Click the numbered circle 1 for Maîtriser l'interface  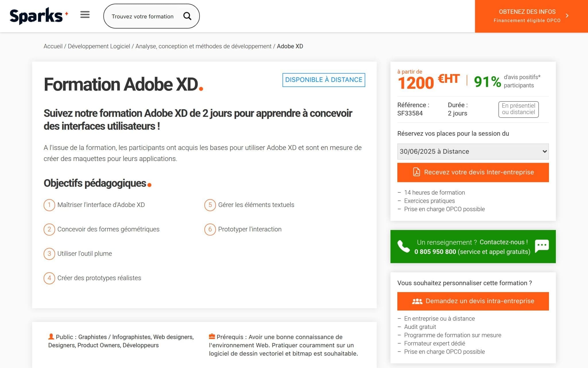tap(49, 205)
